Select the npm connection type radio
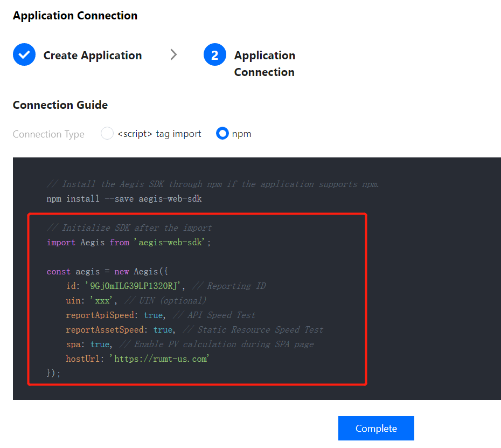The height and width of the screenshot is (448, 501). [222, 134]
